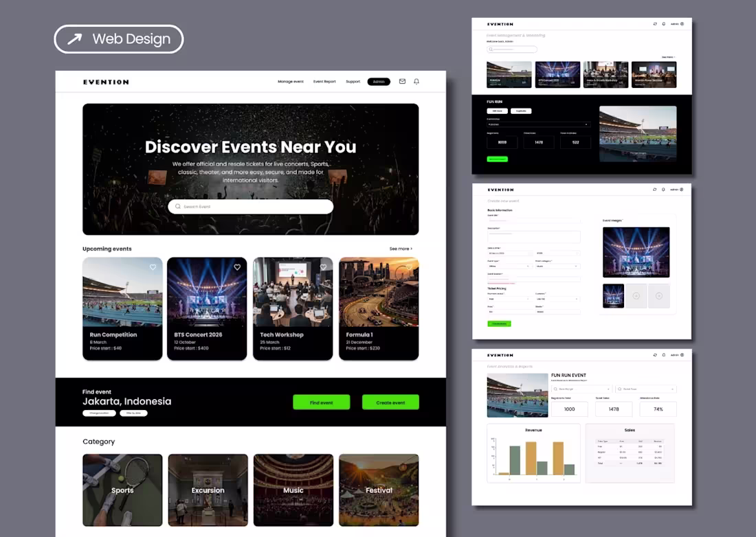Click the green Create Event button
Viewport: 756px width, 537px height.
(390, 403)
